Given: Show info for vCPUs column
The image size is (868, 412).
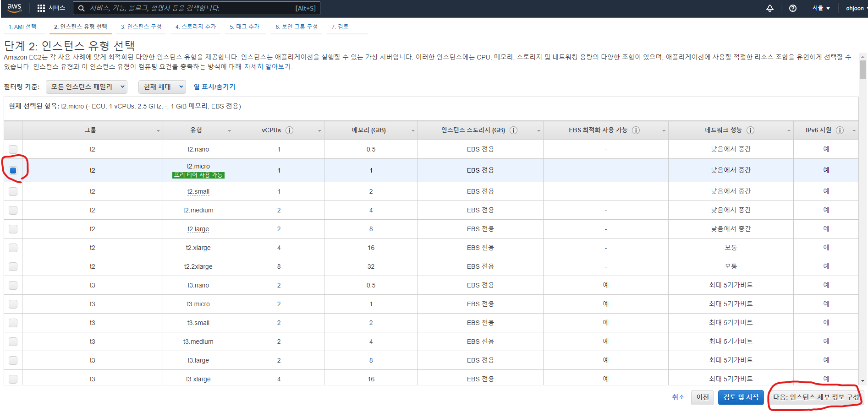Looking at the screenshot, I should click(289, 130).
